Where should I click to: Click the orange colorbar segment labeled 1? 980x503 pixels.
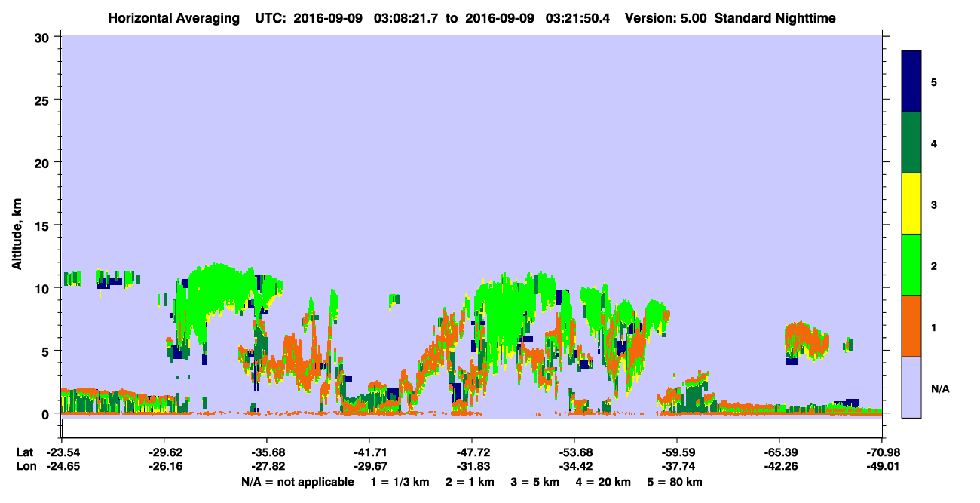911,326
